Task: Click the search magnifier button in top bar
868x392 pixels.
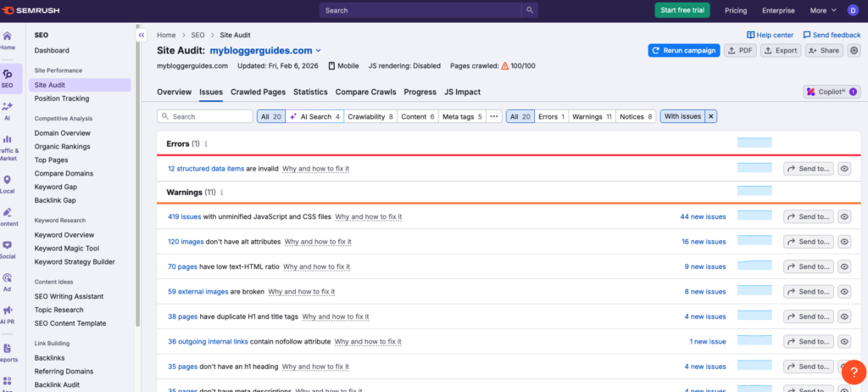Action: (530, 10)
